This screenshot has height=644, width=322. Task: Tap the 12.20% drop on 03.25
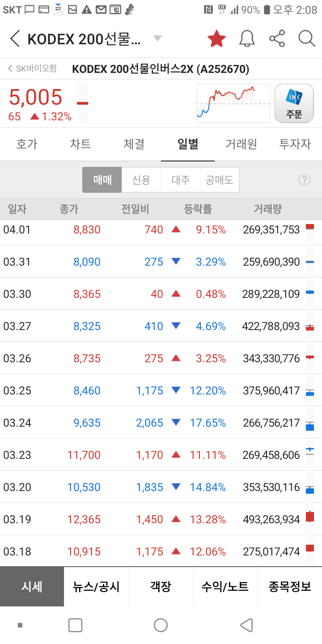pos(208,391)
